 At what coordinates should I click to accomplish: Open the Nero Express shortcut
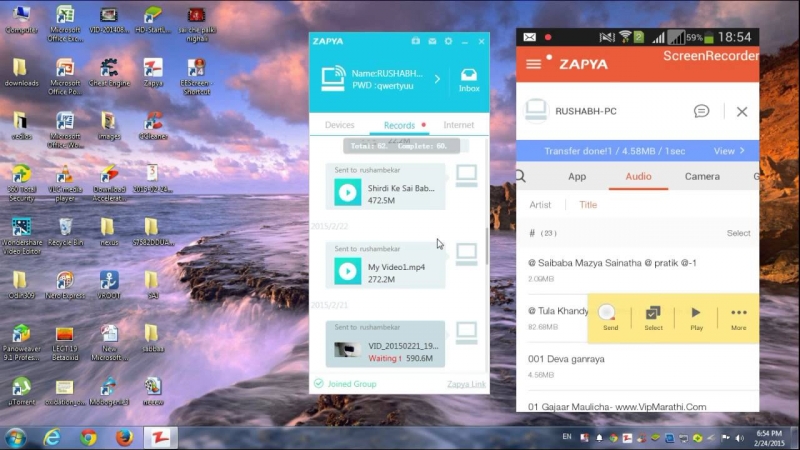[65, 285]
